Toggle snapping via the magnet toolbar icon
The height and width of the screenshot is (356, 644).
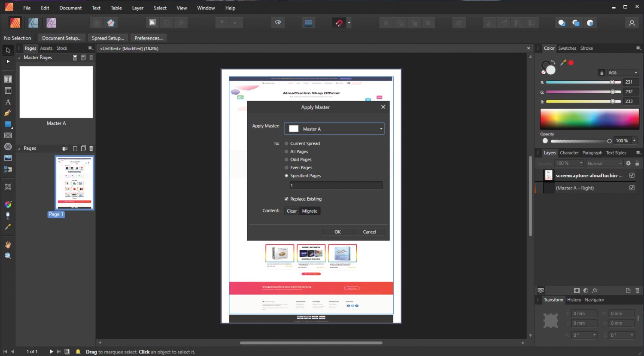click(x=338, y=22)
